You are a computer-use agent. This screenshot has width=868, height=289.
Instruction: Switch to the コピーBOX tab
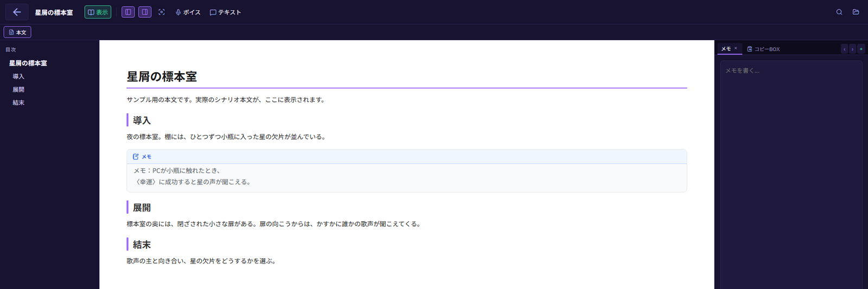click(x=763, y=49)
